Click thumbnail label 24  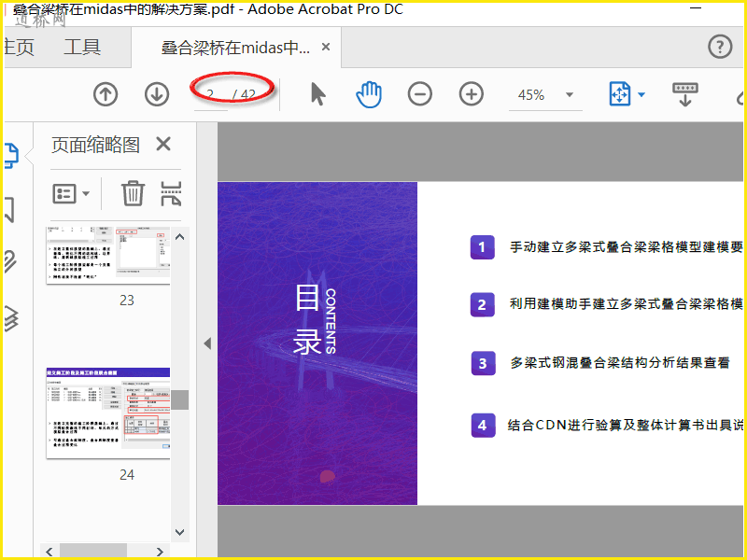(127, 475)
